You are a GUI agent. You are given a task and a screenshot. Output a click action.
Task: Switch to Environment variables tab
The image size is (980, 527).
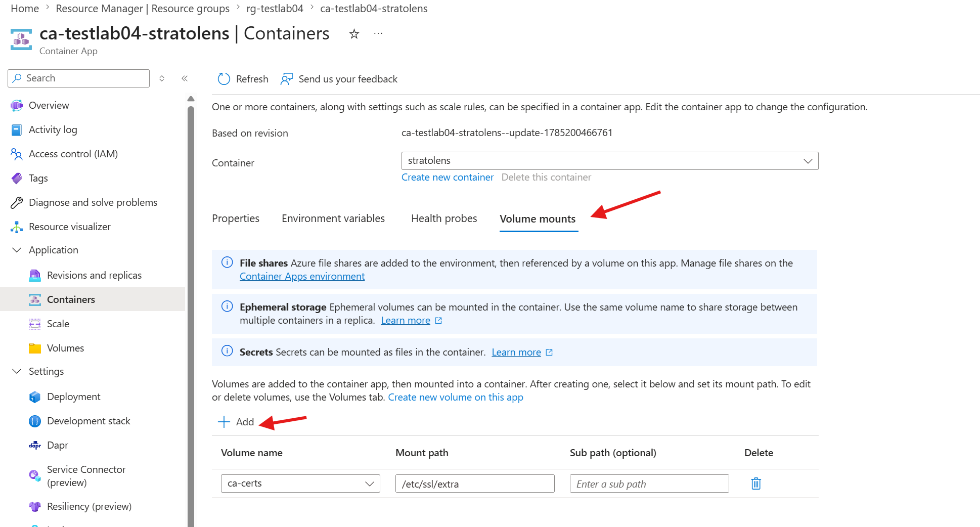tap(333, 218)
